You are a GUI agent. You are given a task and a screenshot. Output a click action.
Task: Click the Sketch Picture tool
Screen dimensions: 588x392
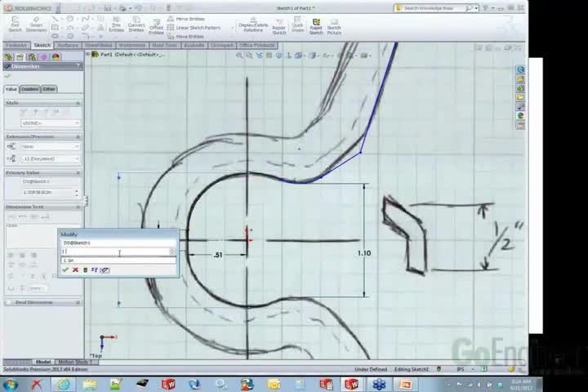point(334,27)
